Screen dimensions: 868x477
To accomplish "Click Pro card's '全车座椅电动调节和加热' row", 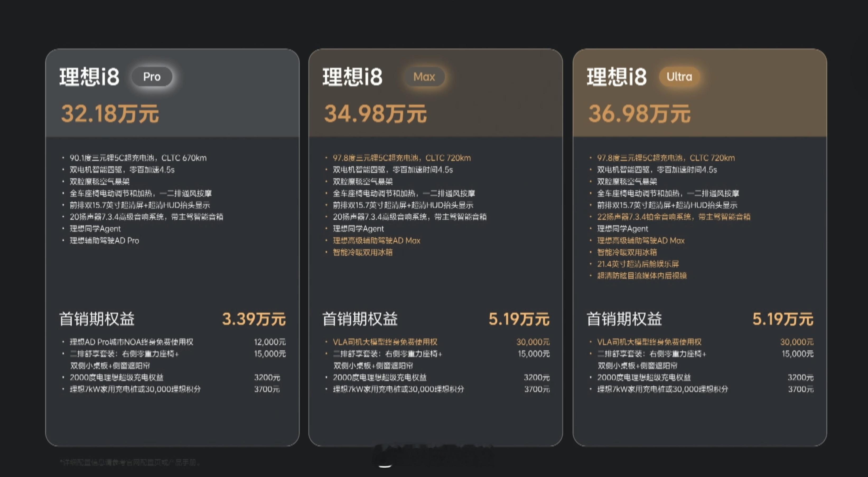I will click(x=141, y=193).
